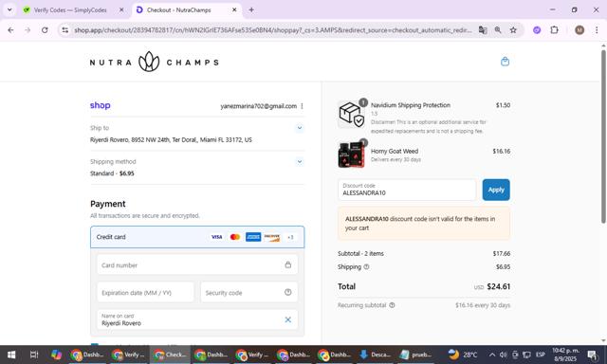Switch to the Verify Codes SimplyCodes tab
607x364 pixels.
[69, 10]
